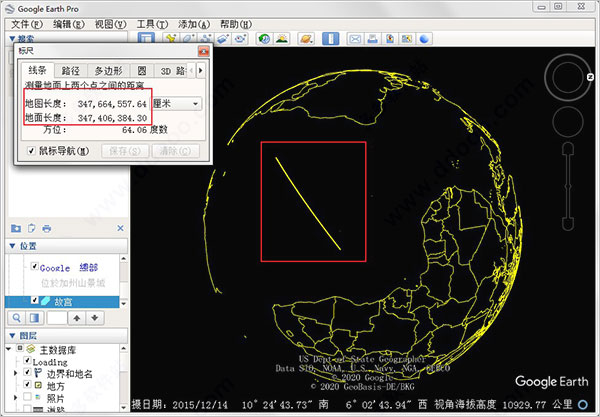
Task: Open the 帮助(H) menu
Action: pos(236,24)
